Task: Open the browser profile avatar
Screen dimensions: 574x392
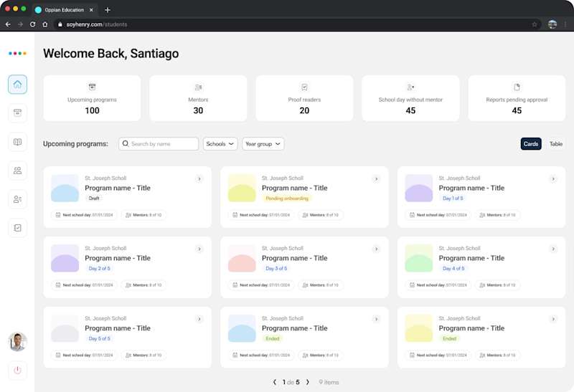Action: click(552, 24)
